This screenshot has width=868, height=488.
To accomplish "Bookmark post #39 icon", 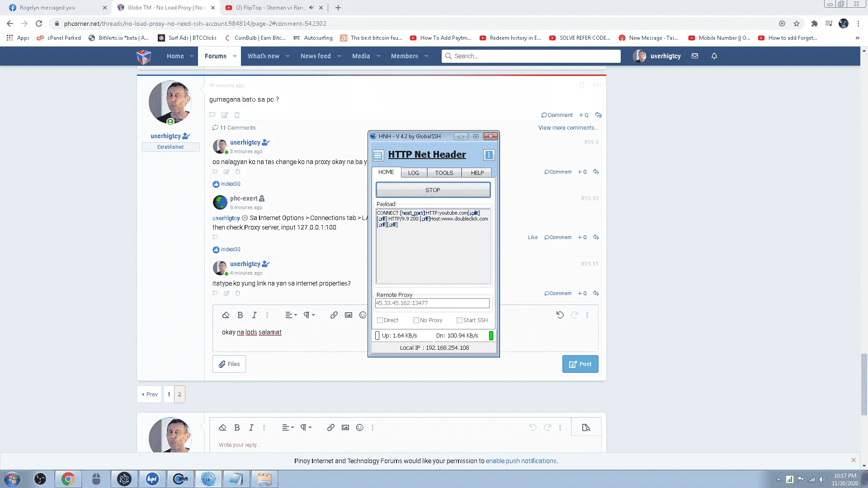I will tap(582, 85).
